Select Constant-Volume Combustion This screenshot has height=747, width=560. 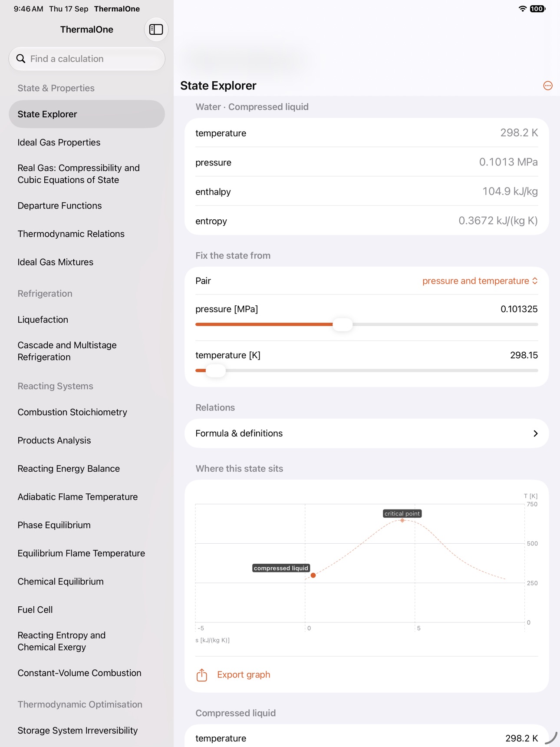[87, 673]
